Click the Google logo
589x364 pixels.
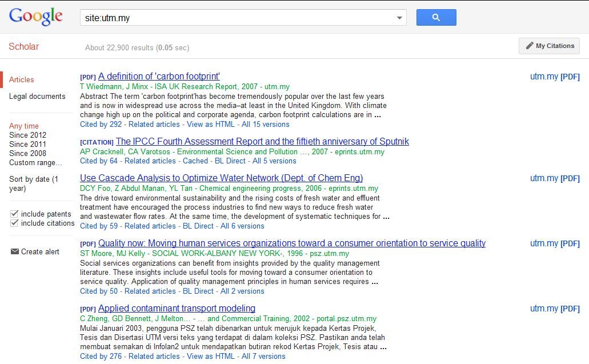click(35, 17)
